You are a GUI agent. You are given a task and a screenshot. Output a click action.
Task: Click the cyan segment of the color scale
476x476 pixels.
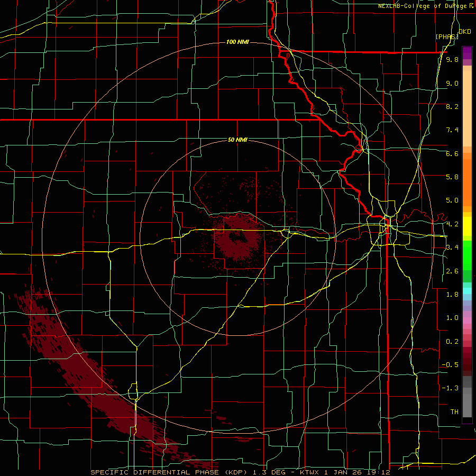(467, 291)
